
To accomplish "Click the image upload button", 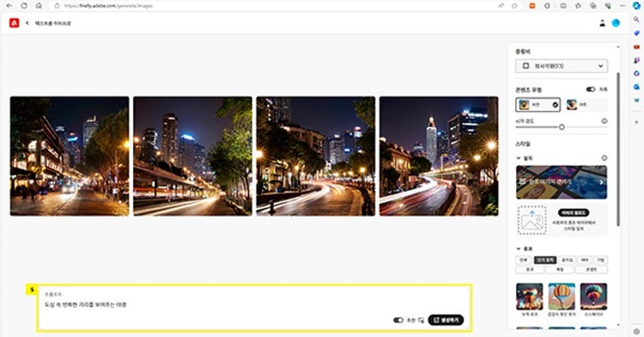I will tap(574, 212).
